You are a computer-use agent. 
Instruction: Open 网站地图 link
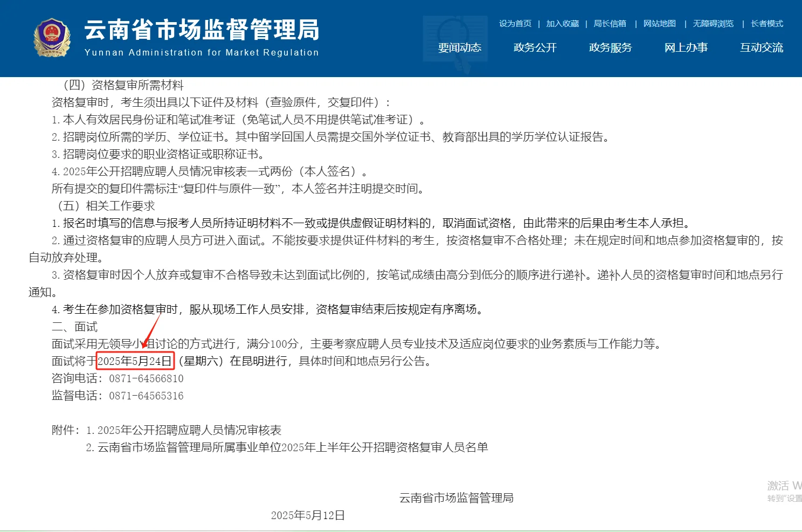pos(659,24)
